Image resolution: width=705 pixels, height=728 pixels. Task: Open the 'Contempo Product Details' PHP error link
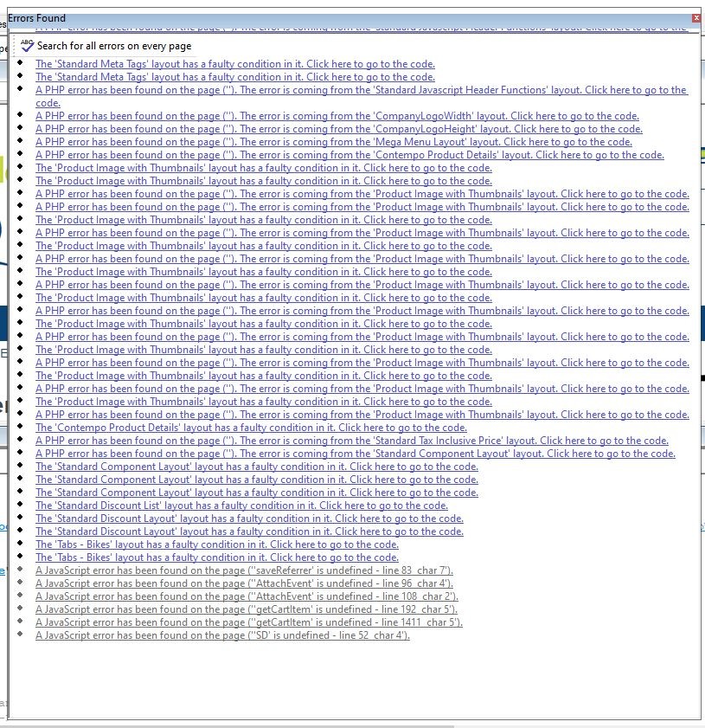point(349,155)
